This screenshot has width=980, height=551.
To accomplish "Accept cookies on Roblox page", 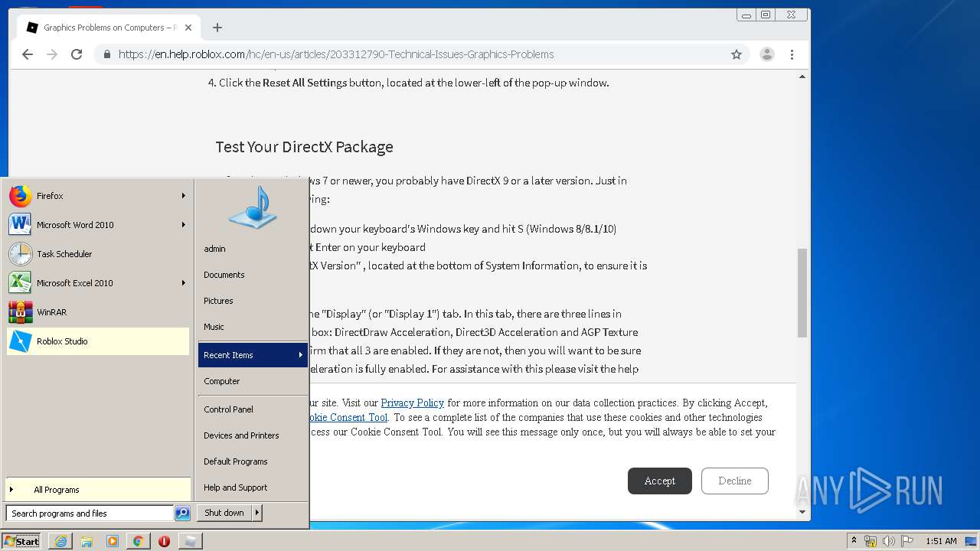I will pos(660,481).
